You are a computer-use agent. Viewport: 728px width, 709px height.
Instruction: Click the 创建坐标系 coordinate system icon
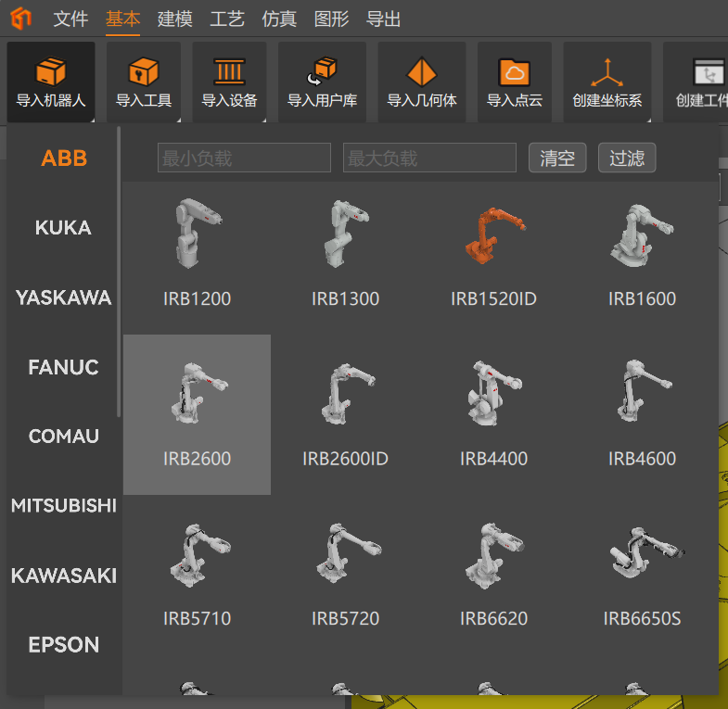point(607,72)
